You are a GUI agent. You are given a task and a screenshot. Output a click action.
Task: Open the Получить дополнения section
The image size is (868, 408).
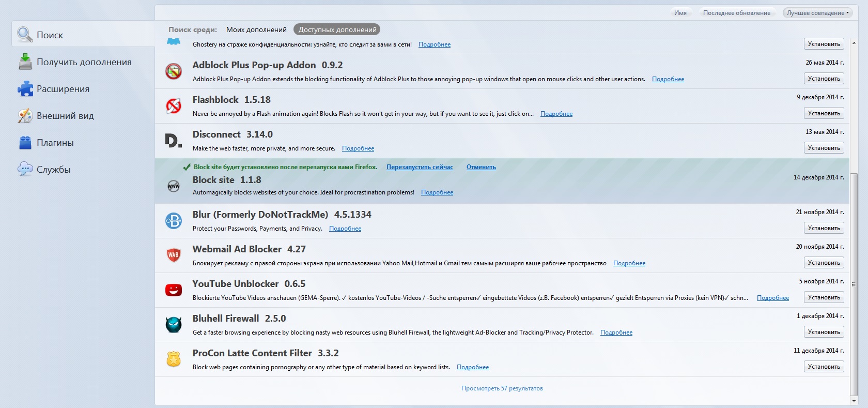pyautogui.click(x=83, y=62)
